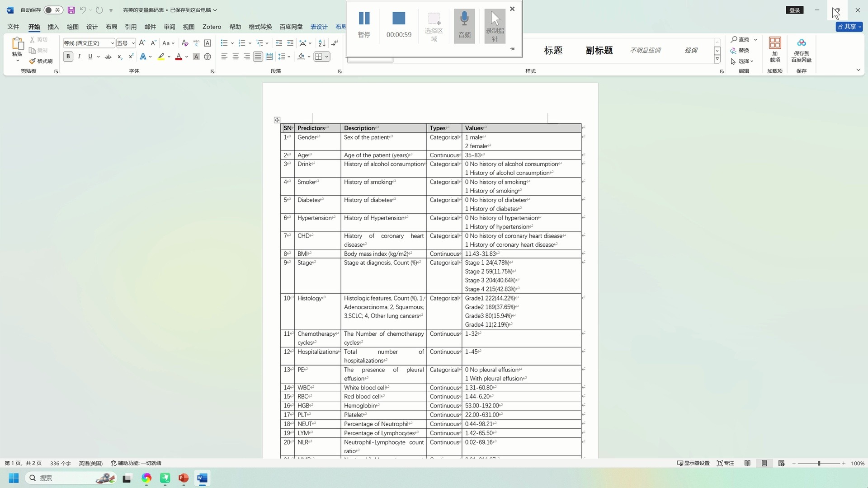Toggle record pointer option in recorder

click(495, 26)
